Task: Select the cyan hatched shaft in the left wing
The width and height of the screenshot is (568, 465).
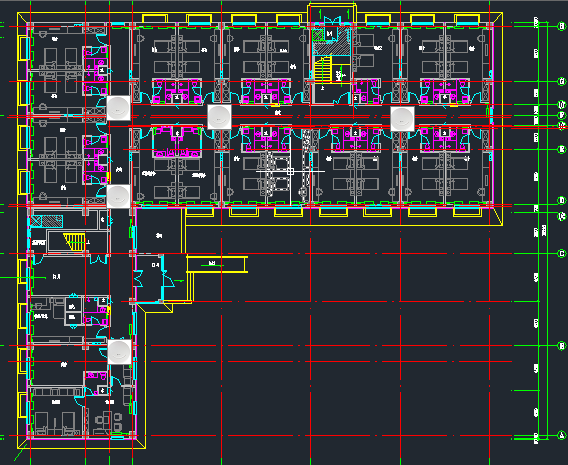Action: click(x=47, y=221)
